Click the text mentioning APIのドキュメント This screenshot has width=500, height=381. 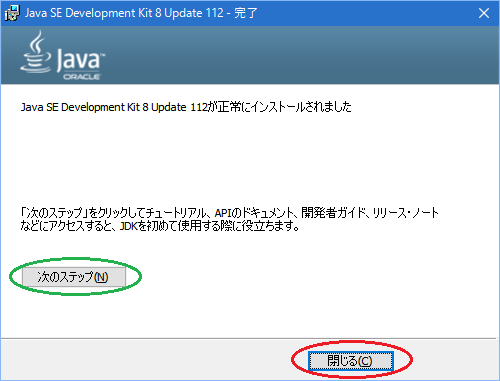tap(229, 213)
